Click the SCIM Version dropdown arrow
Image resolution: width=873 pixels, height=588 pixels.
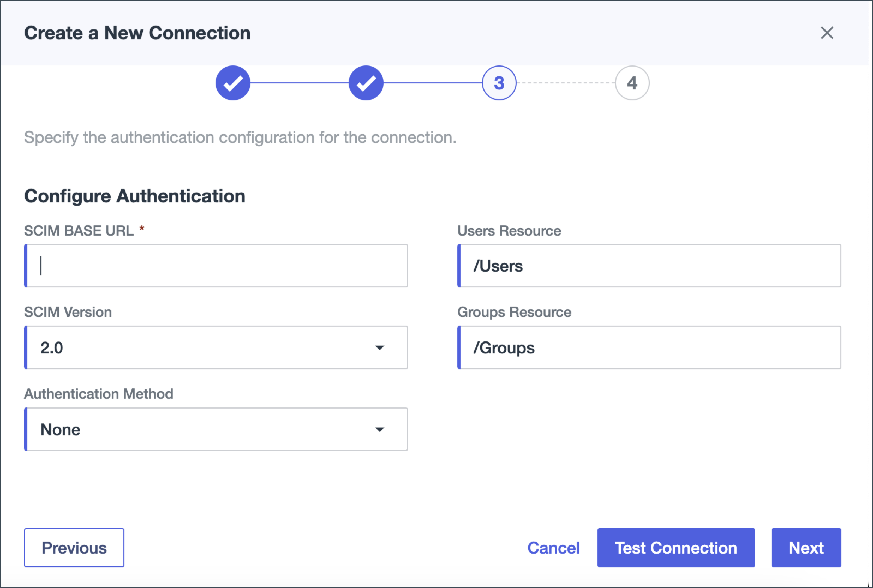tap(379, 348)
